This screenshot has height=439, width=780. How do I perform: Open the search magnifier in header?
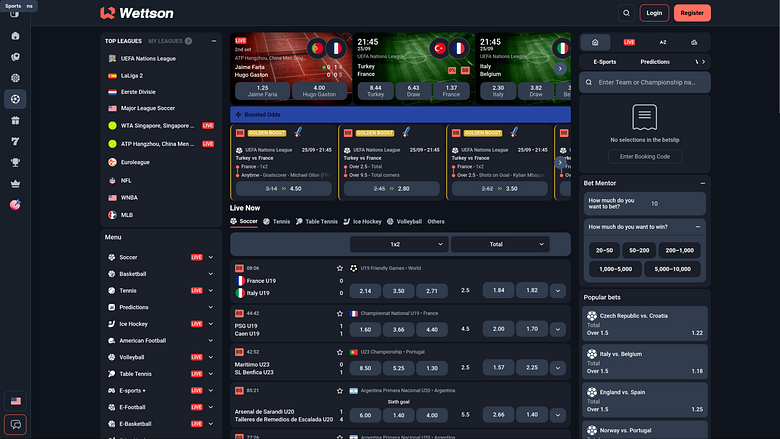point(626,13)
